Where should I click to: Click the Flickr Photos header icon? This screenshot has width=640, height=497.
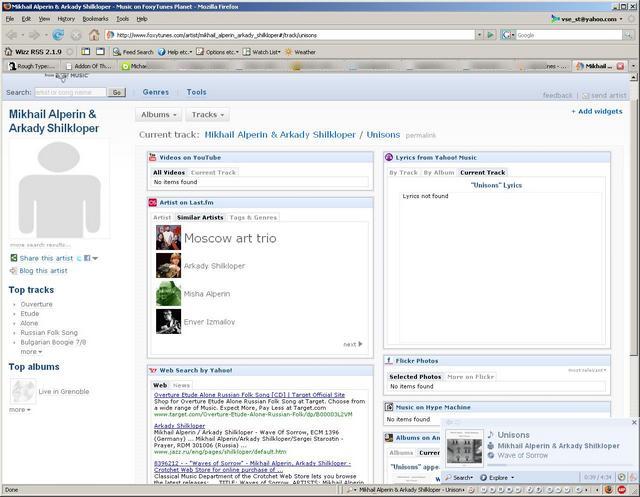(x=389, y=361)
